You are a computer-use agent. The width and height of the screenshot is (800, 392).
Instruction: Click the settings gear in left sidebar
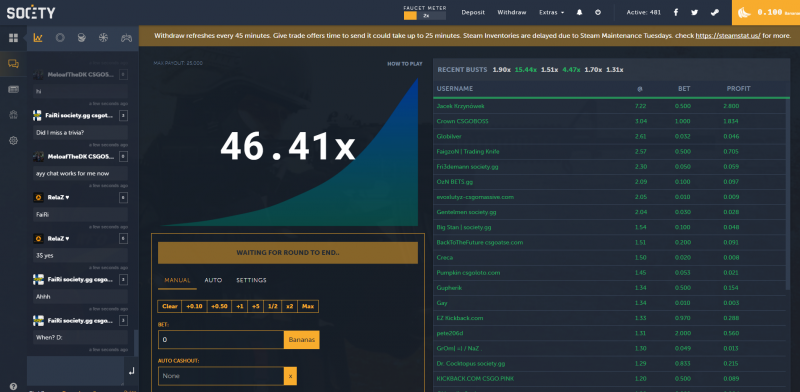[x=13, y=140]
